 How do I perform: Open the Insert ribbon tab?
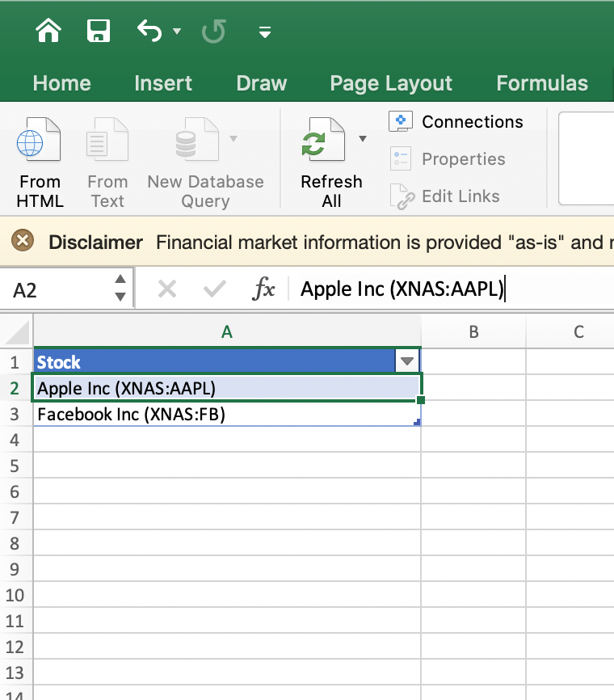coord(163,83)
